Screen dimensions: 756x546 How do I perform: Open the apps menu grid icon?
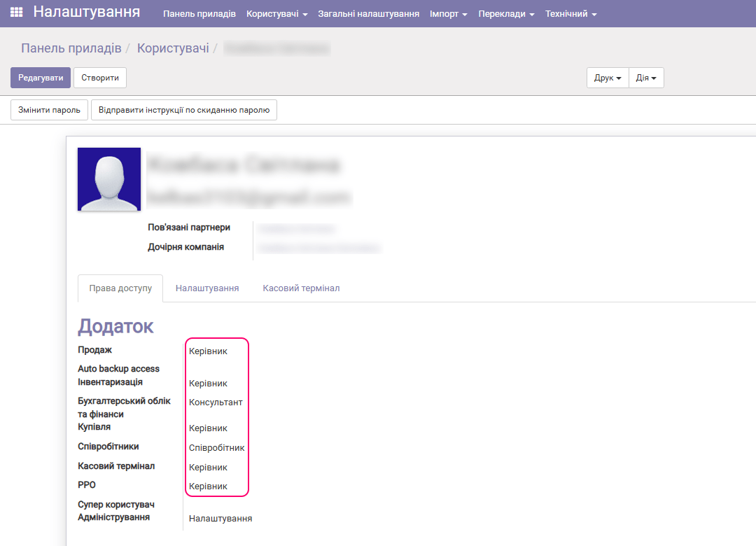coord(15,13)
